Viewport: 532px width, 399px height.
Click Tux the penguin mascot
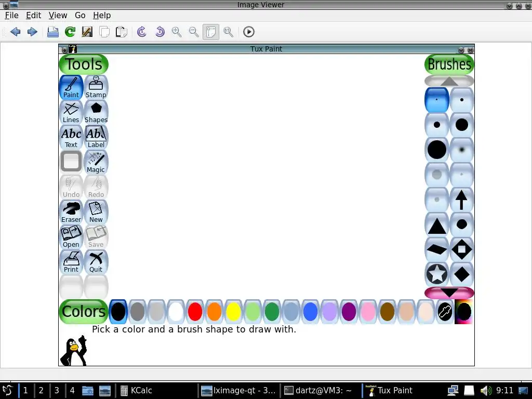pyautogui.click(x=74, y=351)
